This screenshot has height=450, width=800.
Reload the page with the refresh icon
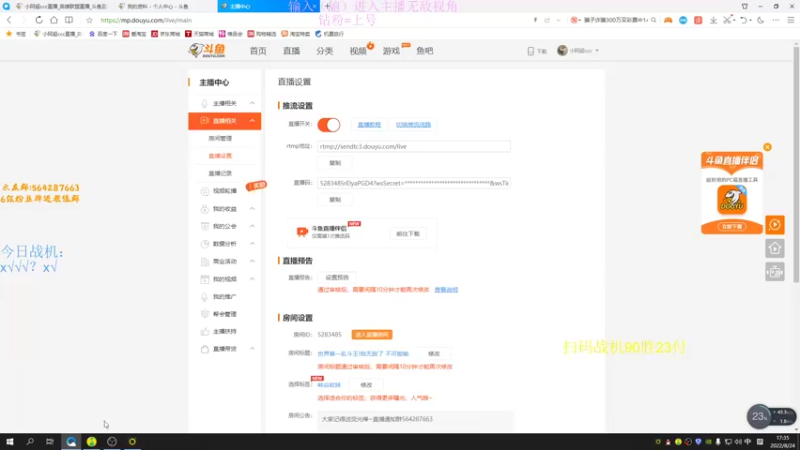click(x=39, y=20)
